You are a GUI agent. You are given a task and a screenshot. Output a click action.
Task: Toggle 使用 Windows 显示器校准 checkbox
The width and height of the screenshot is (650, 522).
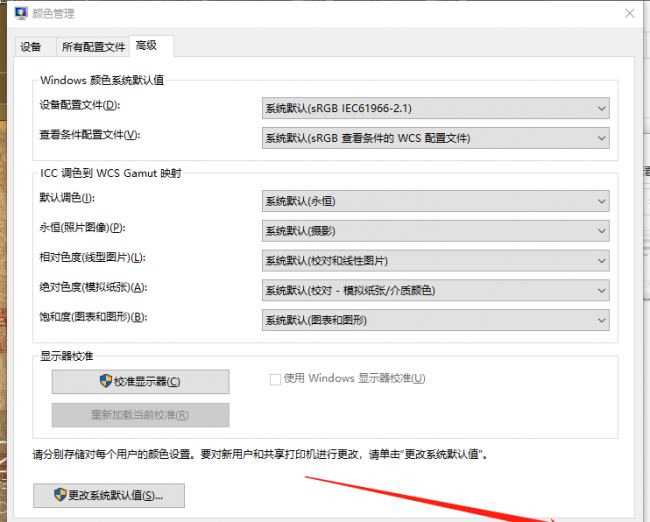[275, 379]
